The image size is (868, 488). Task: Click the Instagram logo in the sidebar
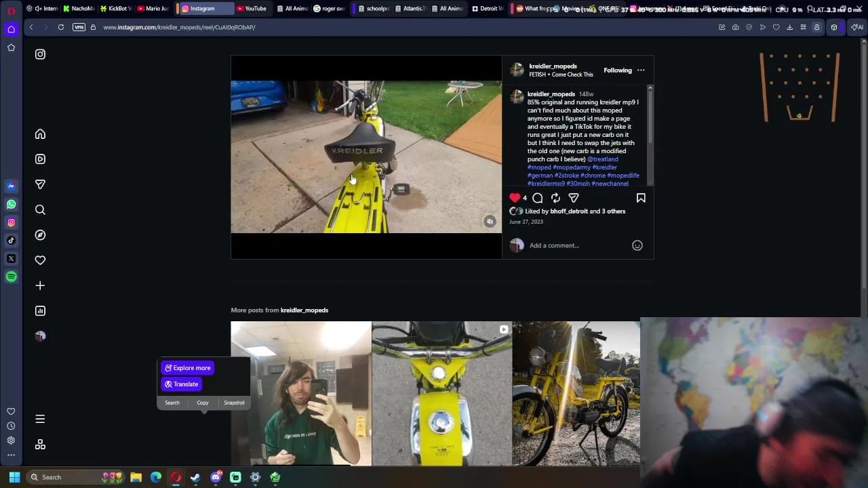40,54
